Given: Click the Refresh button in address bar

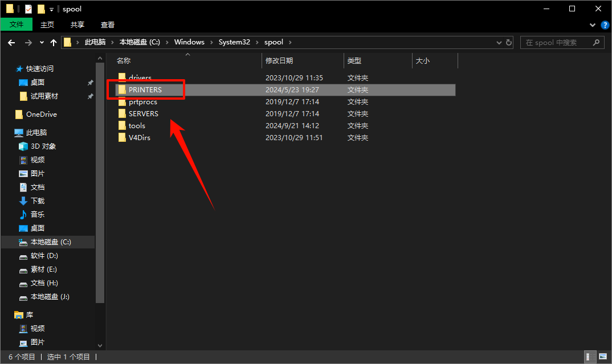Looking at the screenshot, I should [509, 43].
